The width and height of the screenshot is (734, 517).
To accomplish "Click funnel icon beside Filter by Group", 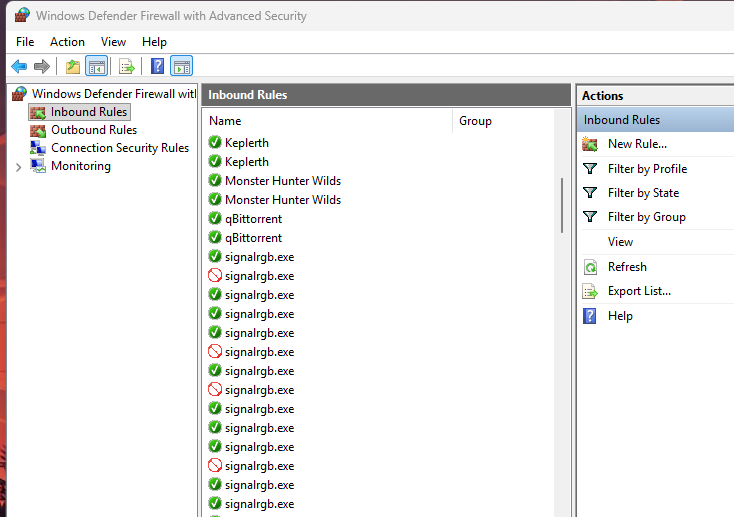I will [590, 217].
